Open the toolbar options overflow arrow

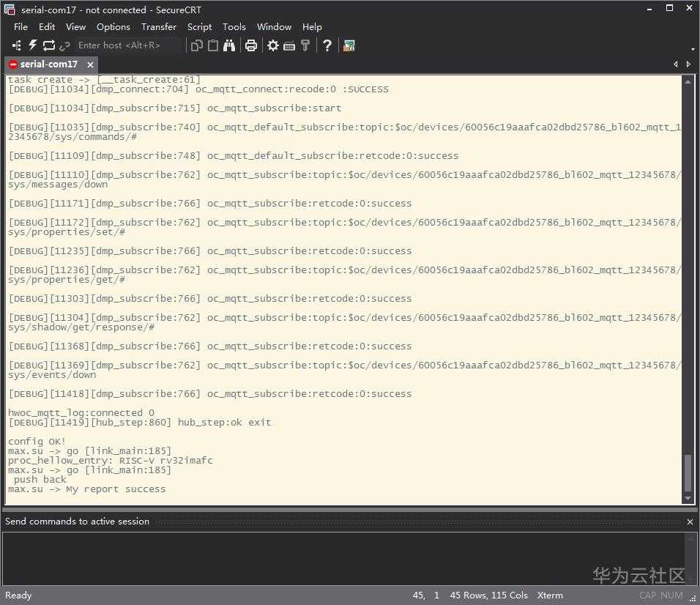[x=693, y=48]
